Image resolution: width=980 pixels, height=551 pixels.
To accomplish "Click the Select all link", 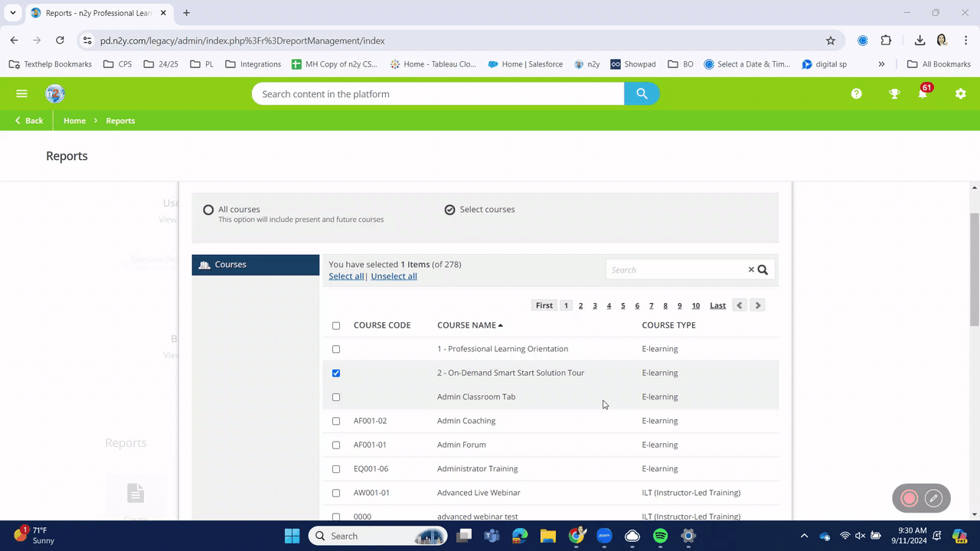I will pyautogui.click(x=346, y=276).
